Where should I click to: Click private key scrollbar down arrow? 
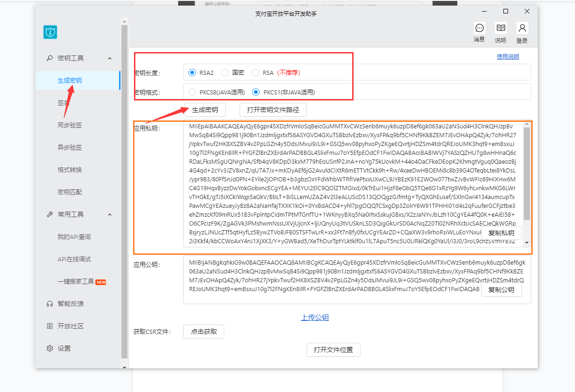tap(527, 242)
